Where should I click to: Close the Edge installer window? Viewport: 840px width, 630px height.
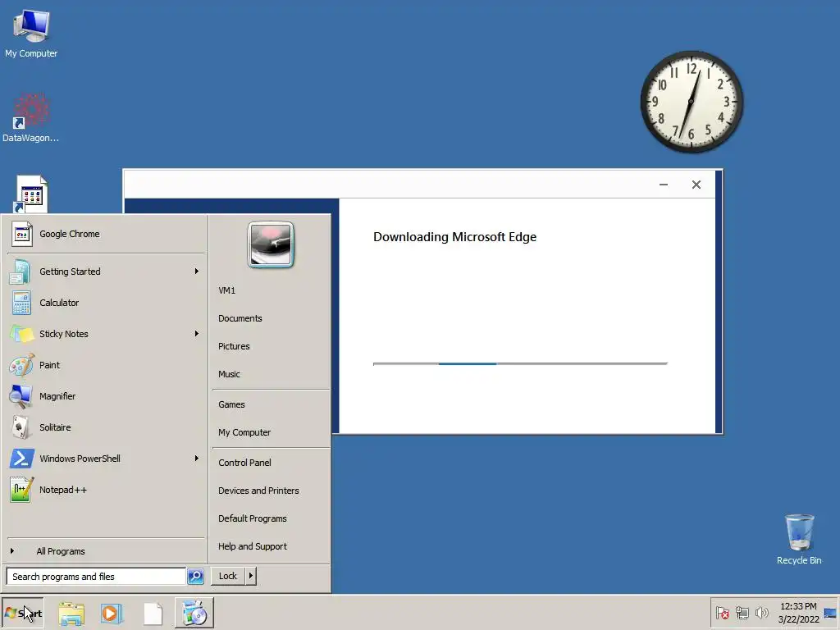pos(696,185)
